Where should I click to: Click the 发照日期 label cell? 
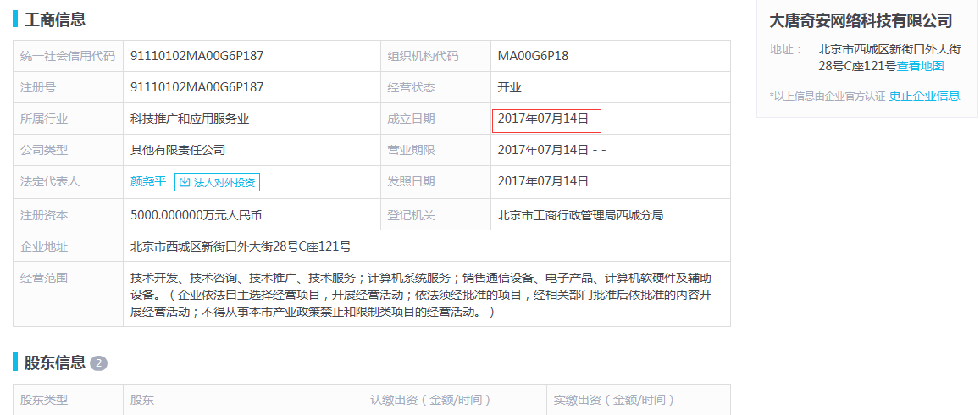click(x=435, y=182)
